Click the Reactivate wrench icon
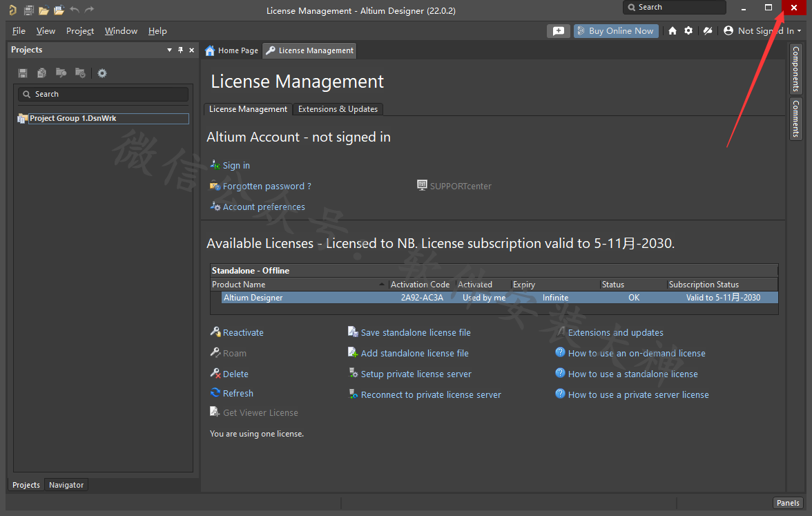This screenshot has height=516, width=812. coord(215,332)
